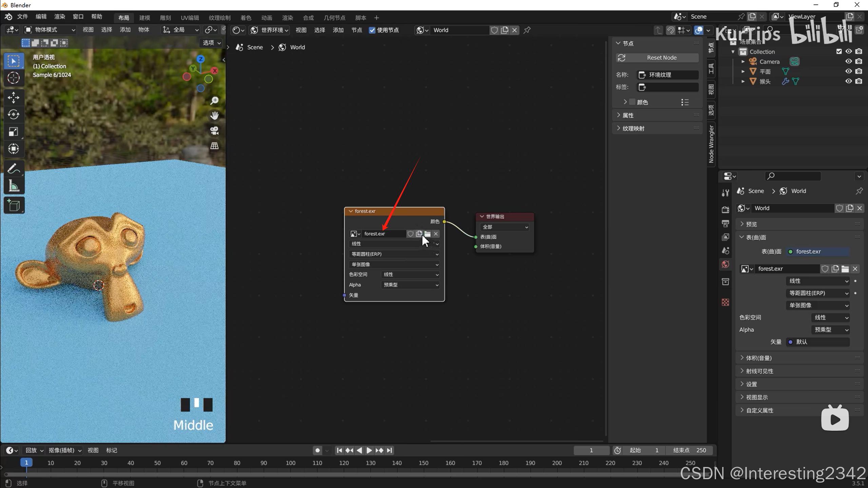Select the Rotate tool
This screenshot has width=868, height=488.
coord(14,115)
